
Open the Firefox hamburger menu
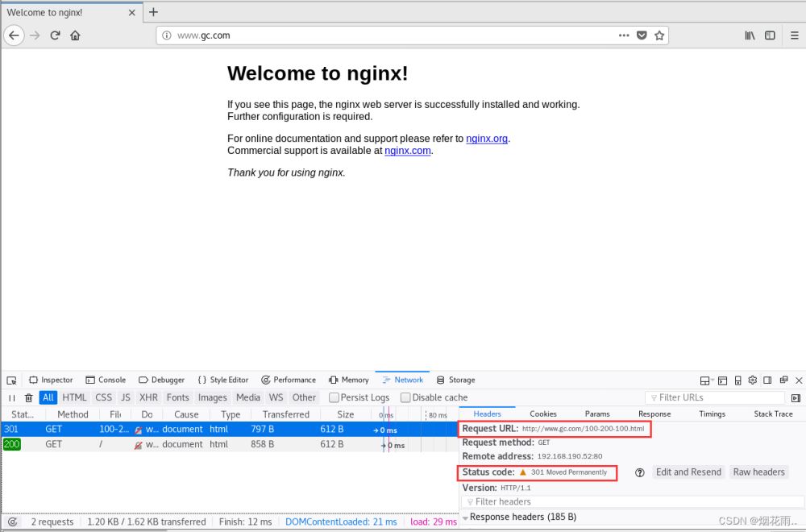tap(794, 35)
